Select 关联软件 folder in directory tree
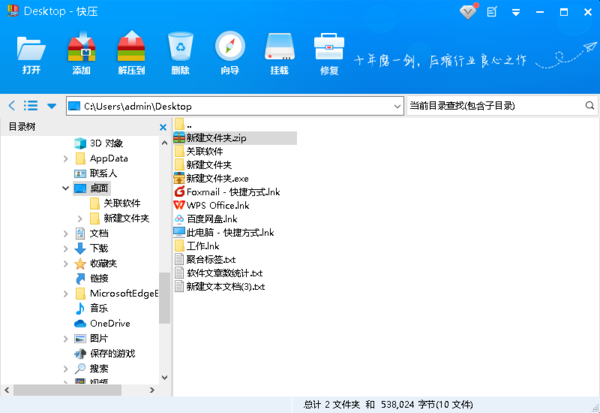This screenshot has height=413, width=600. click(122, 203)
